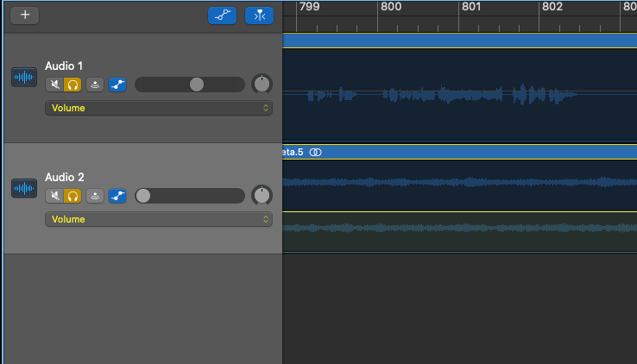Click bar 802 on the ruler
637x364 pixels.
point(552,7)
